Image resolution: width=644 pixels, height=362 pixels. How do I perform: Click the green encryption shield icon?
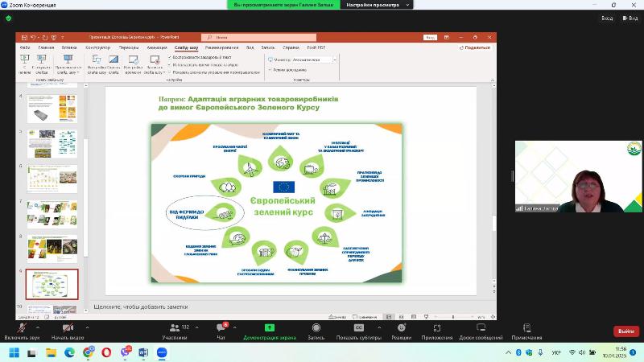tap(9, 18)
